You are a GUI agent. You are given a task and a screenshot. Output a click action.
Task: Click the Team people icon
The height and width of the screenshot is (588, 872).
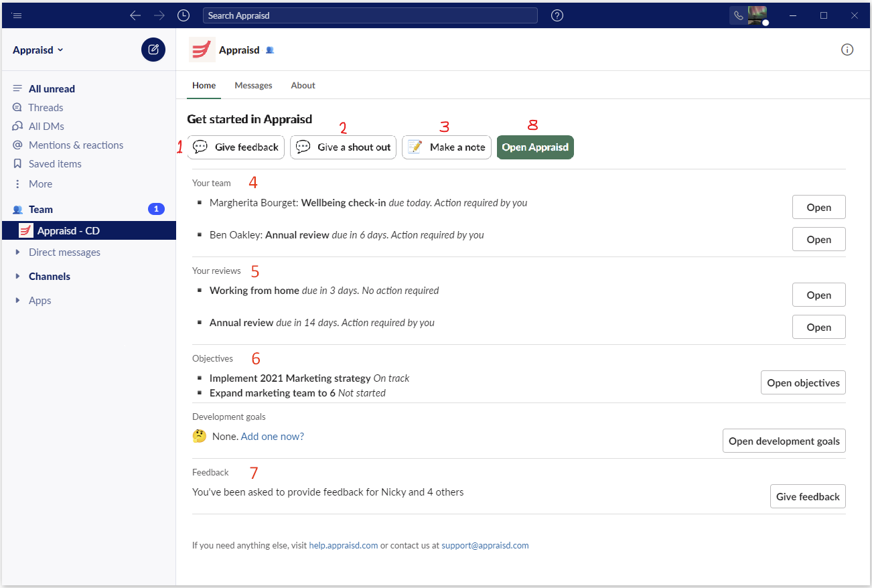coord(17,210)
